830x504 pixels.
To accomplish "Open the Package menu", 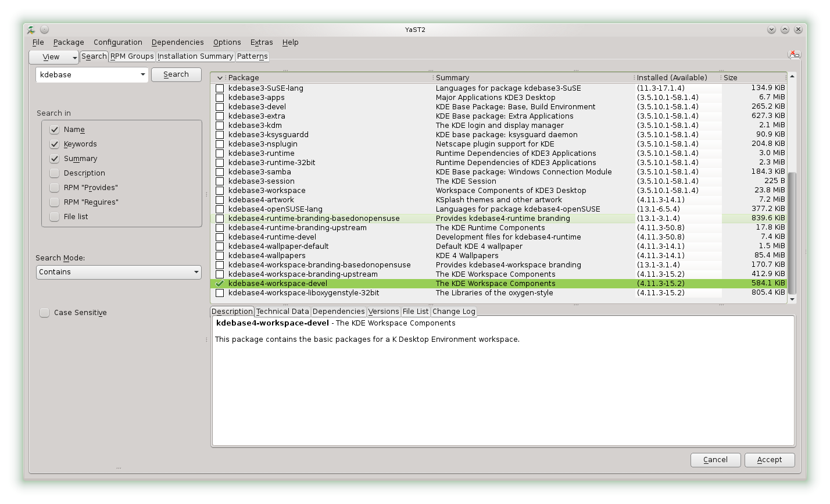I will [69, 42].
